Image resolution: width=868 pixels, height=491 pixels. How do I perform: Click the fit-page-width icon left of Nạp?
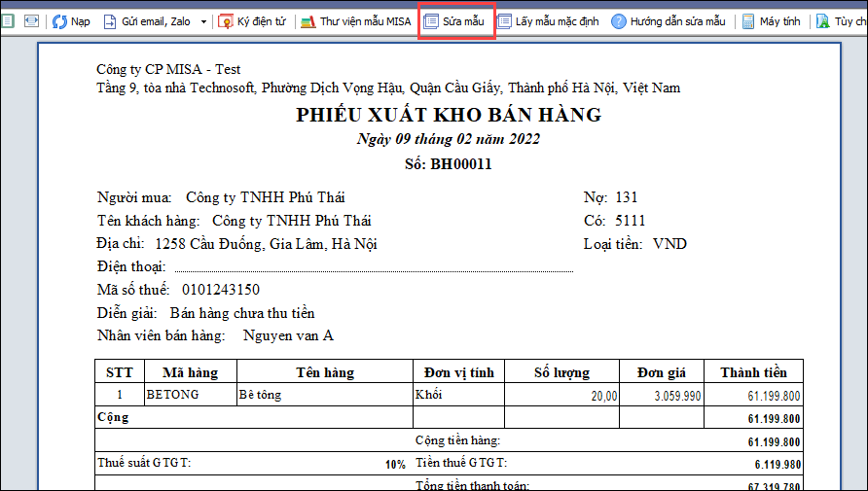31,20
